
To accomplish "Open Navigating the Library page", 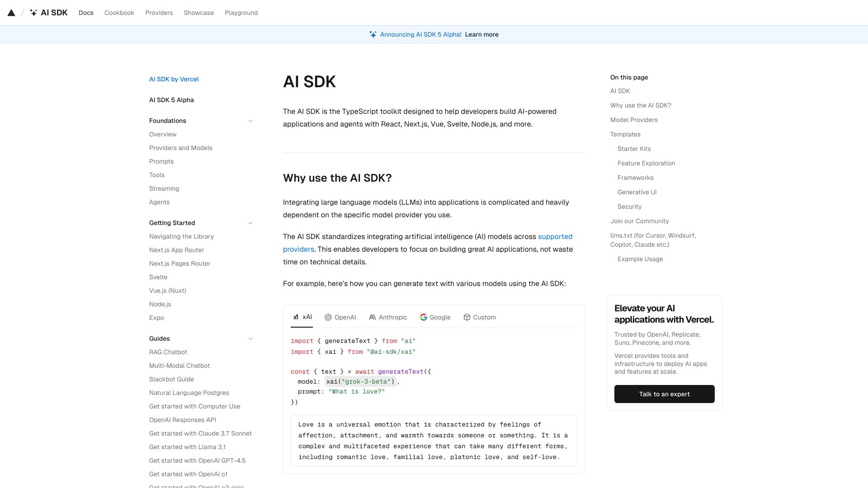I will (x=181, y=236).
